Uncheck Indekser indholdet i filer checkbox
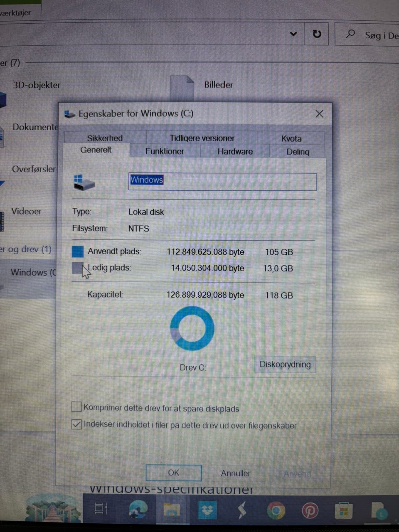Viewport: 399px width, 532px height. click(76, 424)
